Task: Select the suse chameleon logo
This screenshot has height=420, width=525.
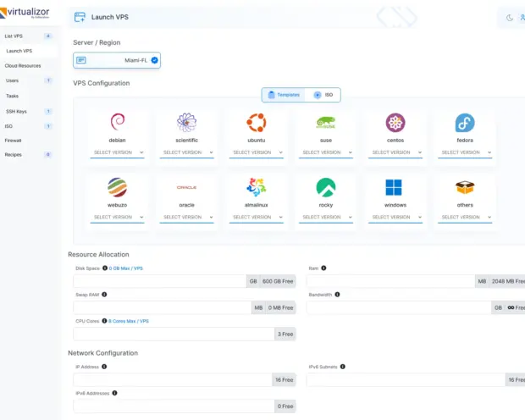Action: [x=326, y=123]
